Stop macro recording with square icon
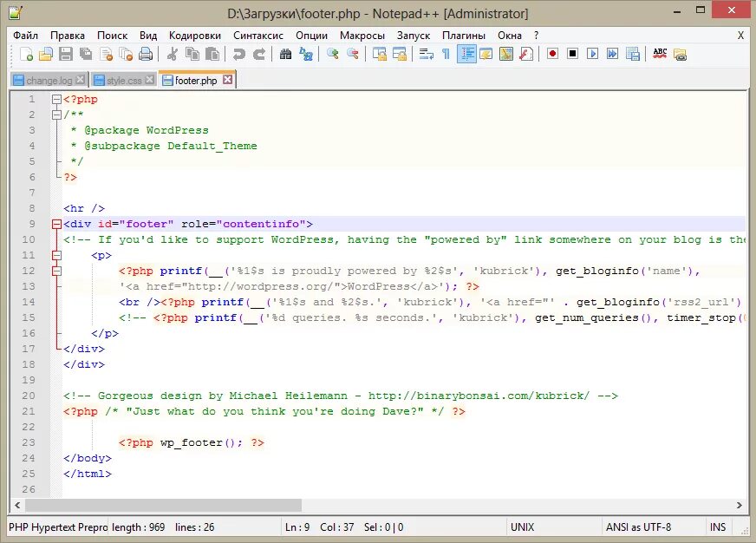The height and width of the screenshot is (543, 756). (x=573, y=54)
